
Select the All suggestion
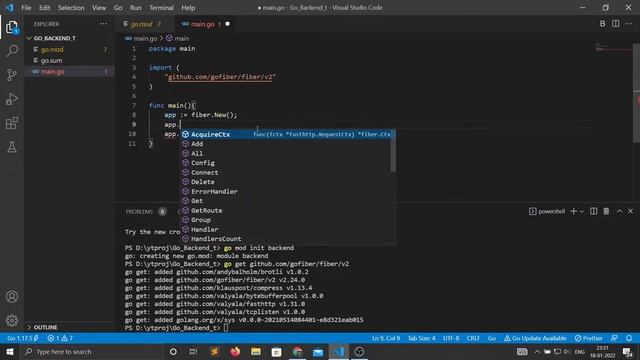(x=286, y=153)
